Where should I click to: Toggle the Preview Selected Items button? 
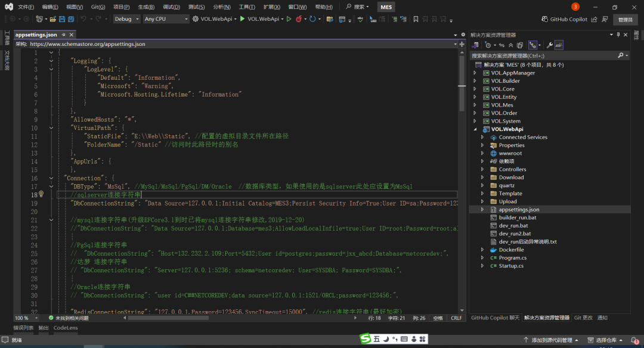(x=559, y=45)
